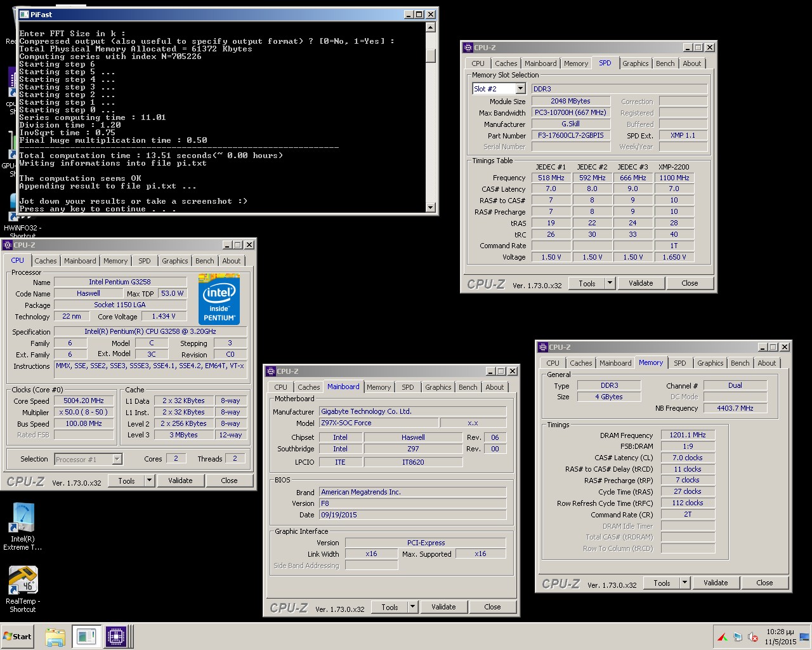This screenshot has width=812, height=650.
Task: Click the BIOS date 09/19/2015 field
Action: 412,515
